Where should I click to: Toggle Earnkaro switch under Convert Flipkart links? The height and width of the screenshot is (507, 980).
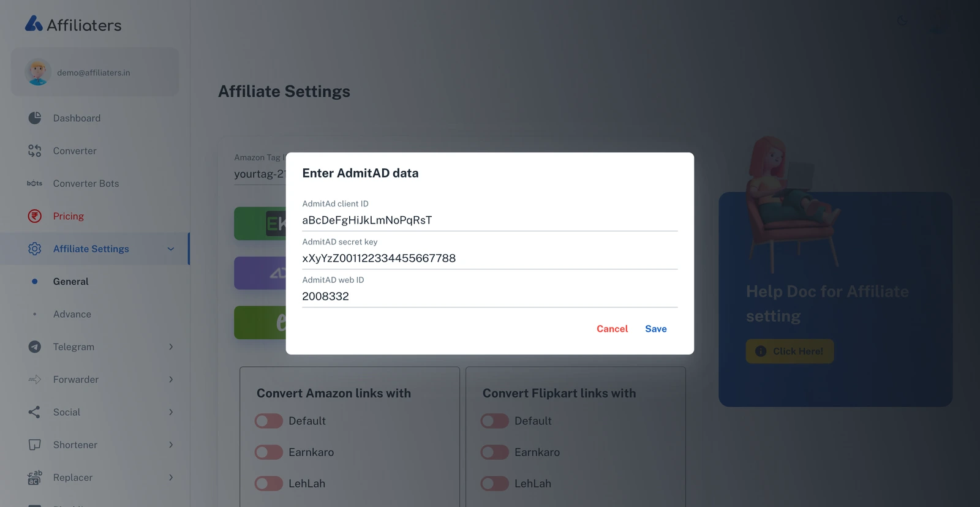tap(494, 452)
